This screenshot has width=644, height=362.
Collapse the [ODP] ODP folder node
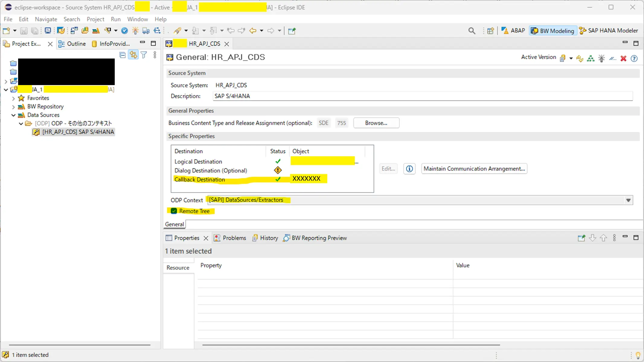[21, 124]
